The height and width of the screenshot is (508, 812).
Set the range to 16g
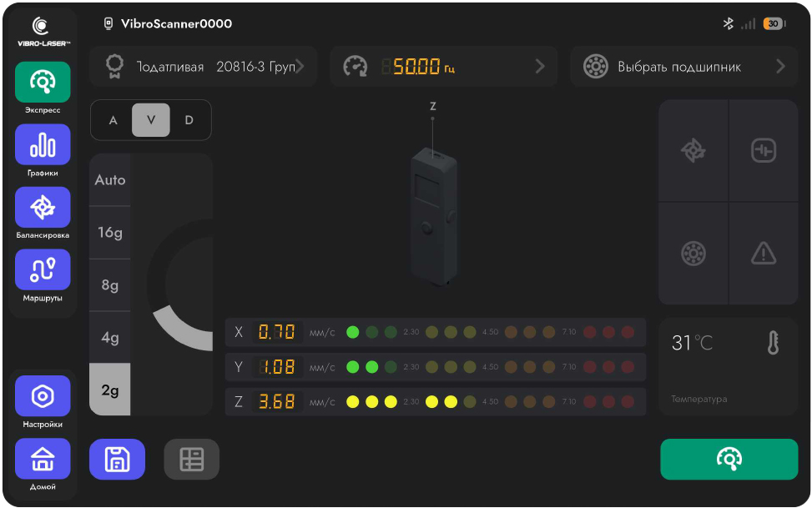pyautogui.click(x=110, y=233)
